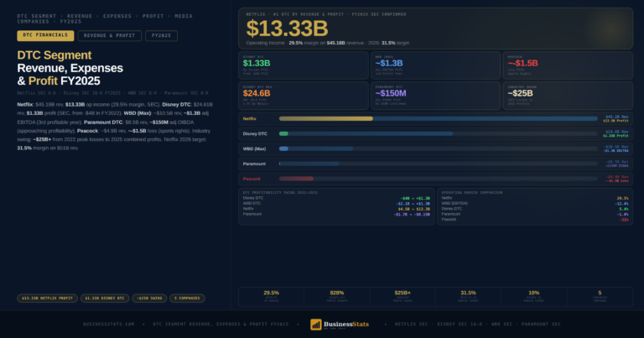Viewport: 644px width, 338px height.
Task: Click the Disney DTC green profit bar
Action: coord(283,134)
